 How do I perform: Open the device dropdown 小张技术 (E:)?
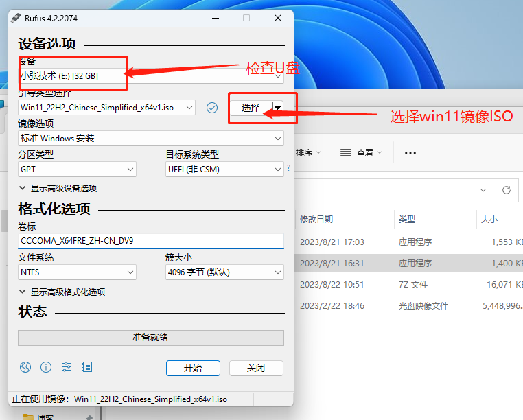click(151, 75)
